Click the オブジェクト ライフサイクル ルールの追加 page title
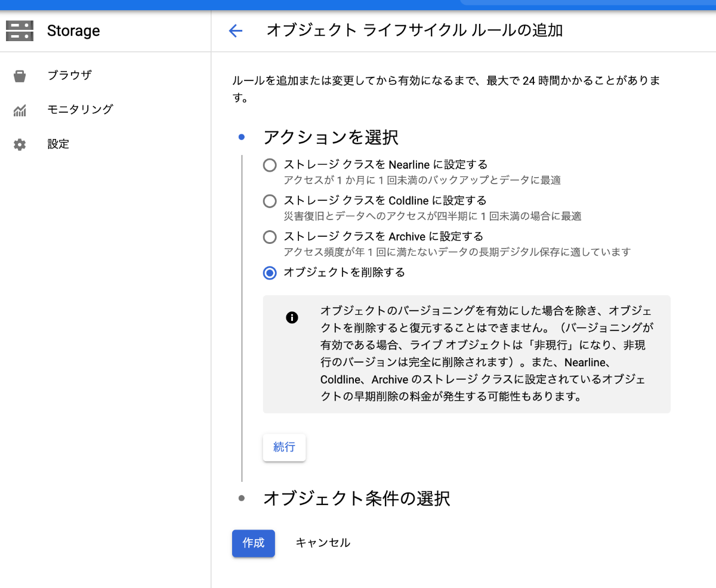The width and height of the screenshot is (716, 588). pos(415,30)
